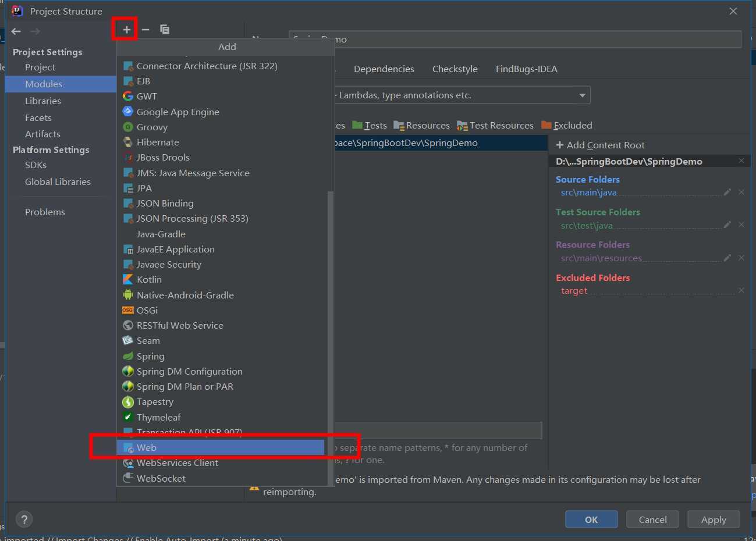This screenshot has height=541, width=756.
Task: Edit src\test\java folder properties
Action: coord(727,225)
